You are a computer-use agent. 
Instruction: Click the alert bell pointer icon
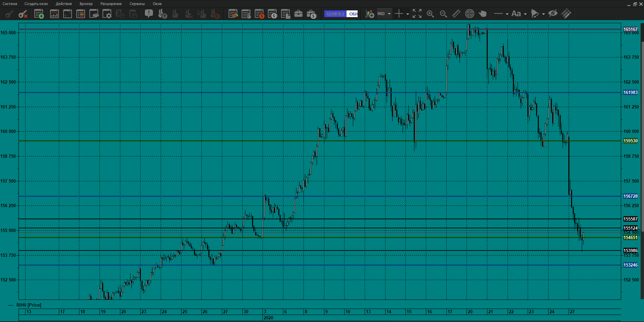[x=535, y=14]
